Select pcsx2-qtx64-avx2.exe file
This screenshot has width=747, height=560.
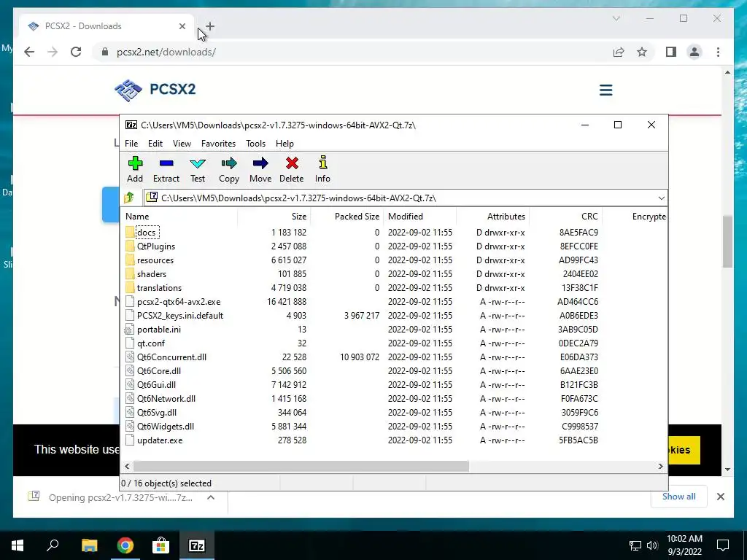point(179,301)
